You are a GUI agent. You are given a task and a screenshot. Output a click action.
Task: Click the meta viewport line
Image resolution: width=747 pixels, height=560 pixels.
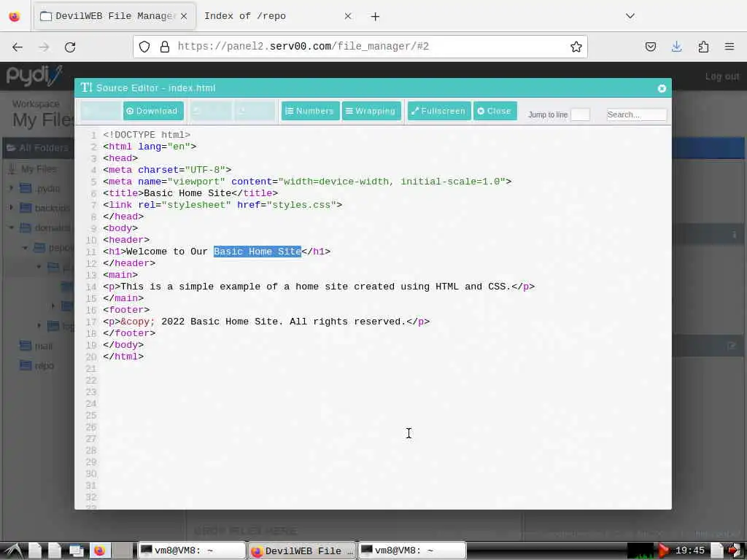307,182
